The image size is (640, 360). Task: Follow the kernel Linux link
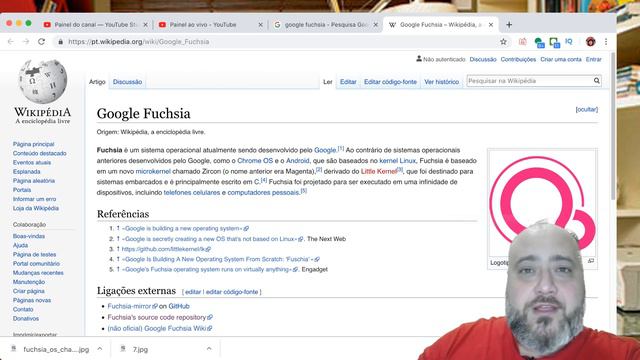(x=398, y=161)
